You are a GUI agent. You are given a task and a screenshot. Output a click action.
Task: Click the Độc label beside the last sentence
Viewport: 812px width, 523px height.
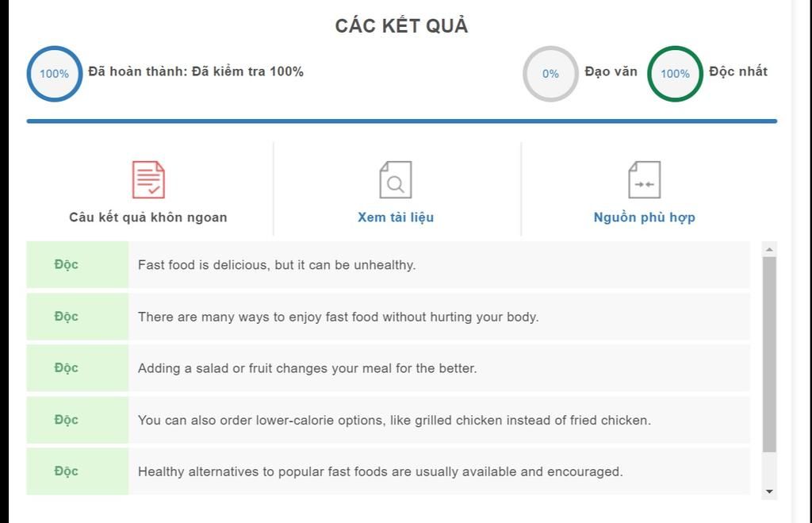pyautogui.click(x=67, y=471)
